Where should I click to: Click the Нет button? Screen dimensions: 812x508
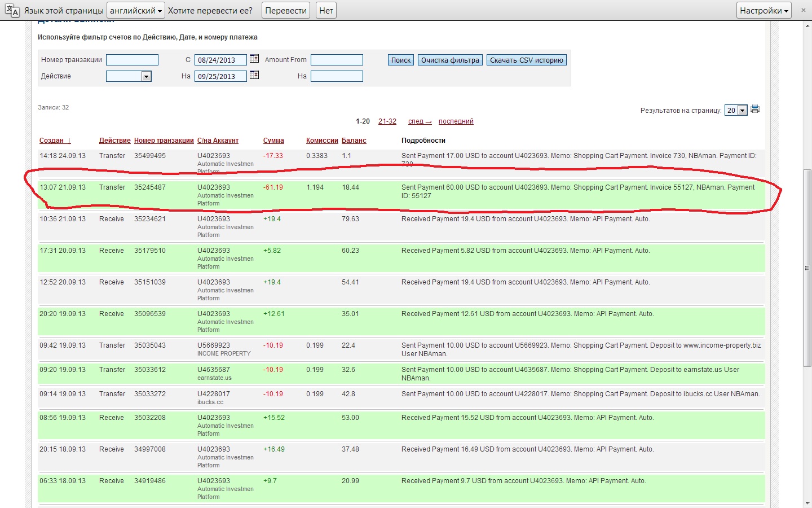pos(326,10)
